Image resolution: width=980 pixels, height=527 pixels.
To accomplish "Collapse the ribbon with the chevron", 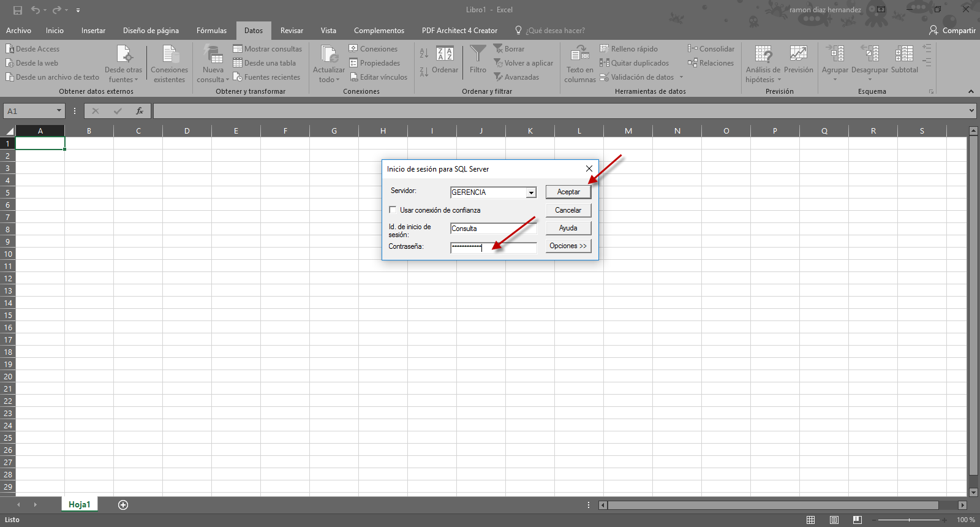I will click(971, 91).
